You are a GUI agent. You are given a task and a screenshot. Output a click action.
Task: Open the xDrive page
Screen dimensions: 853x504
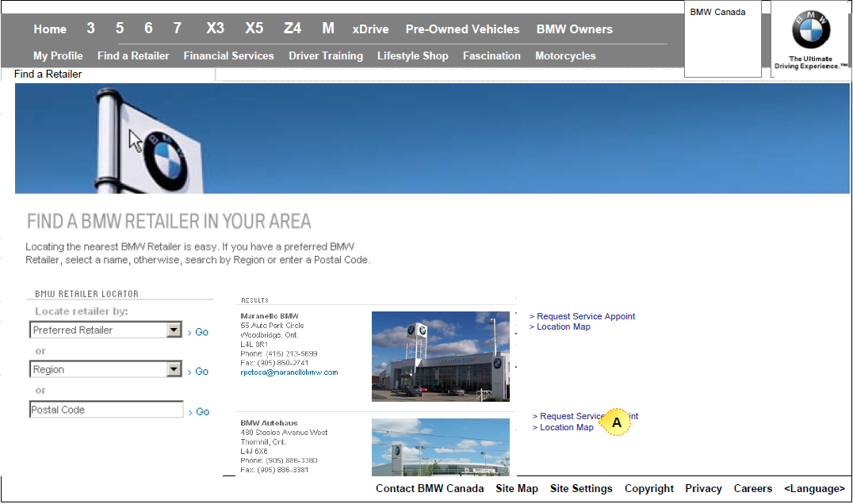370,29
